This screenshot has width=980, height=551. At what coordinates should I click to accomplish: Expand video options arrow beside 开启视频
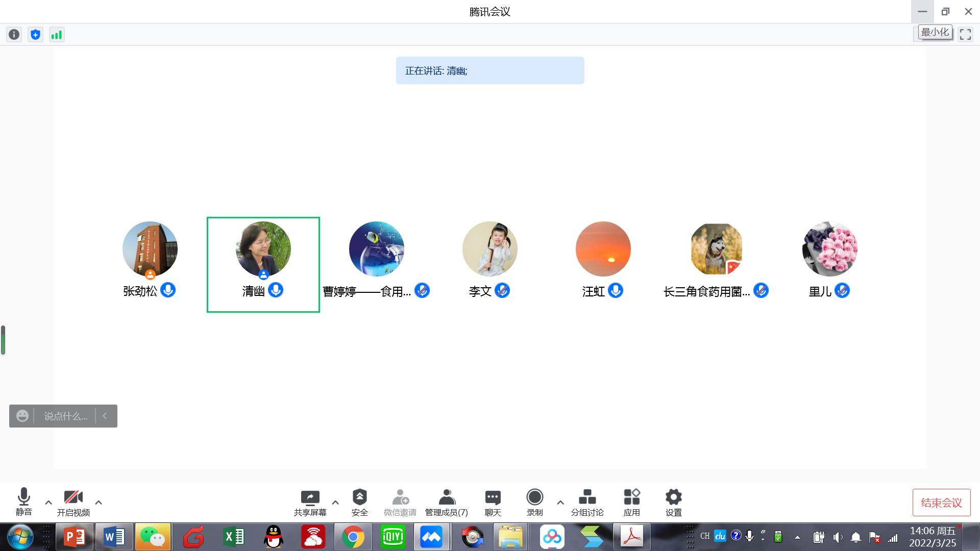pyautogui.click(x=99, y=503)
